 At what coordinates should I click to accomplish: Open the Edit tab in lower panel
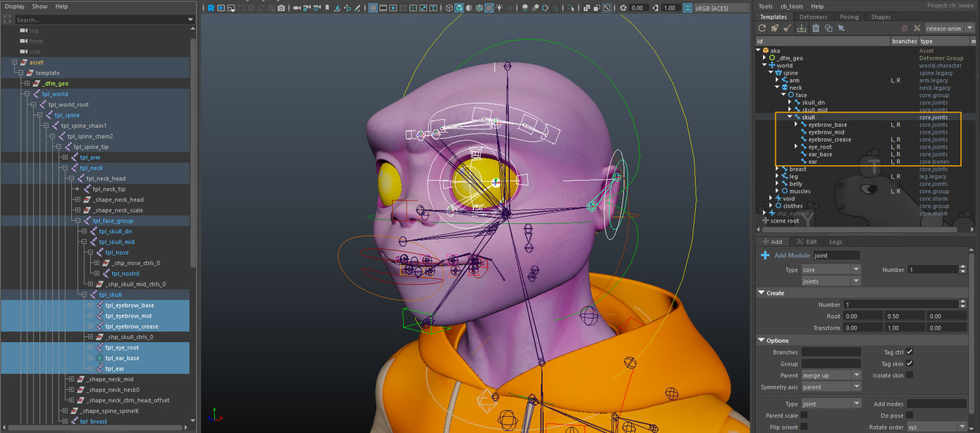click(x=807, y=241)
